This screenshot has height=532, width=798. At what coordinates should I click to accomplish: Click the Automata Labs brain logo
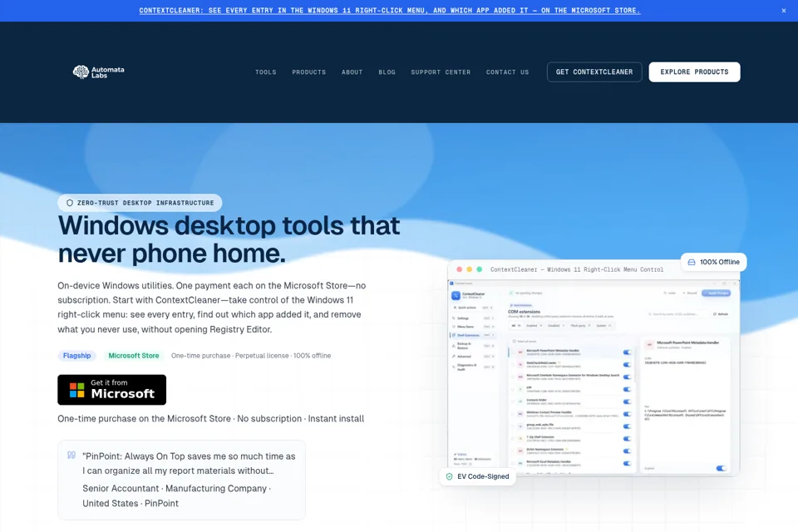(98, 71)
